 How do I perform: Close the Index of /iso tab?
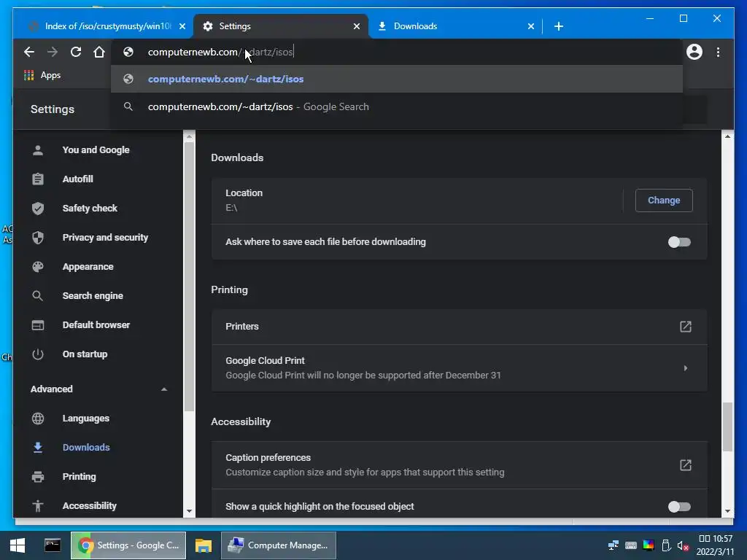(x=182, y=26)
